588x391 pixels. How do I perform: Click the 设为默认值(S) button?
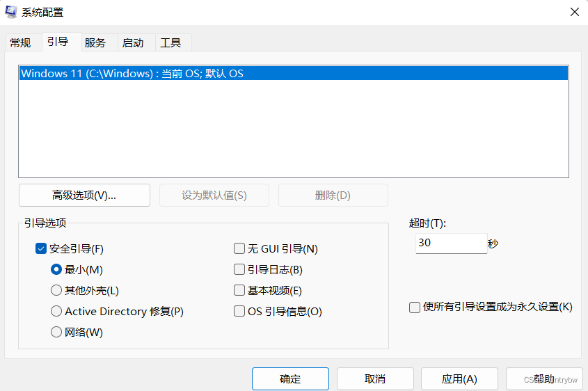(x=214, y=195)
